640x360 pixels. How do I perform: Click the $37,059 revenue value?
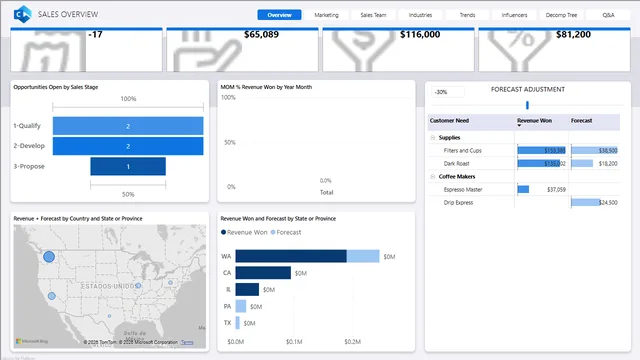pyautogui.click(x=556, y=190)
